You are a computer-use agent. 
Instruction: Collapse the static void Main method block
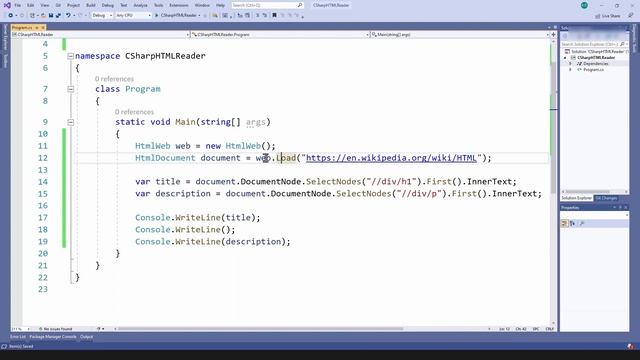(x=70, y=122)
